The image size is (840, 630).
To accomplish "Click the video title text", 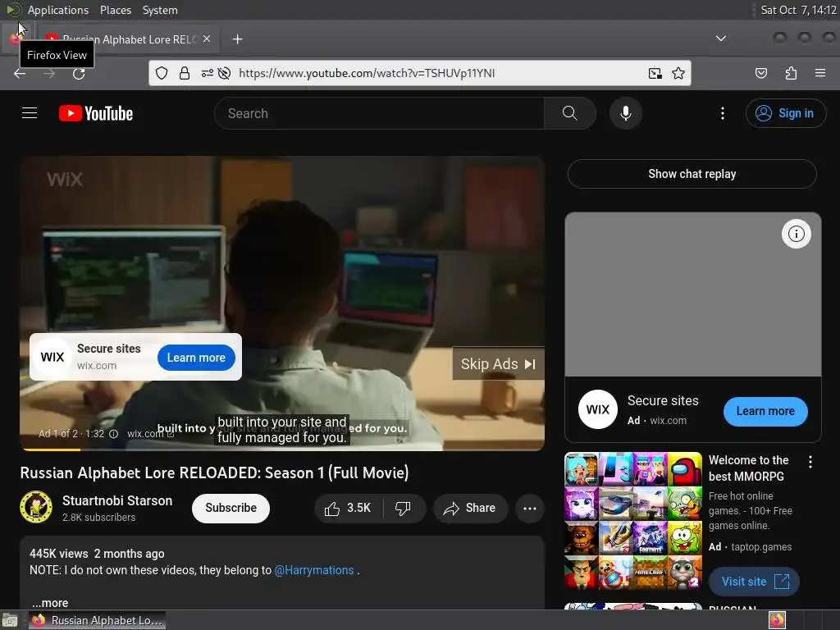I will click(x=214, y=472).
